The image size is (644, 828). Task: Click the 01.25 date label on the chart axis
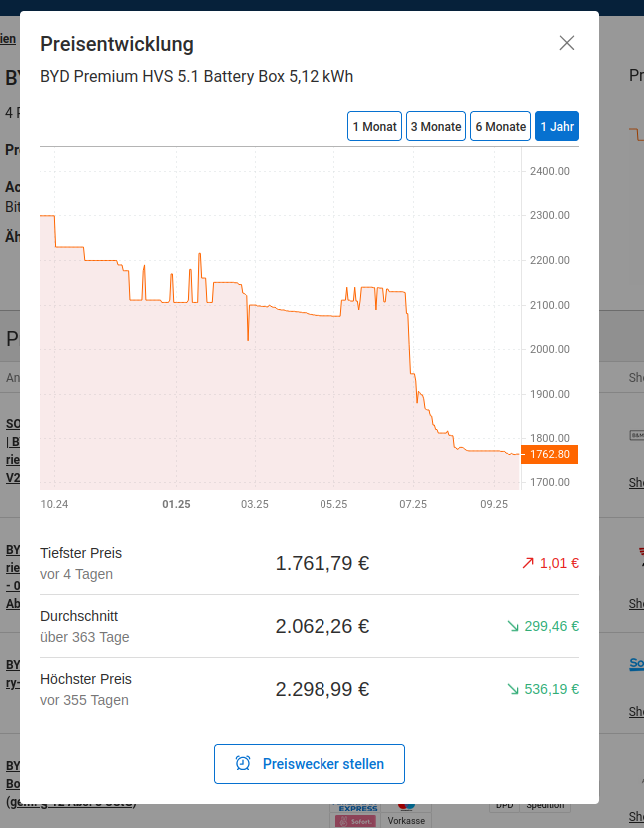coord(176,504)
